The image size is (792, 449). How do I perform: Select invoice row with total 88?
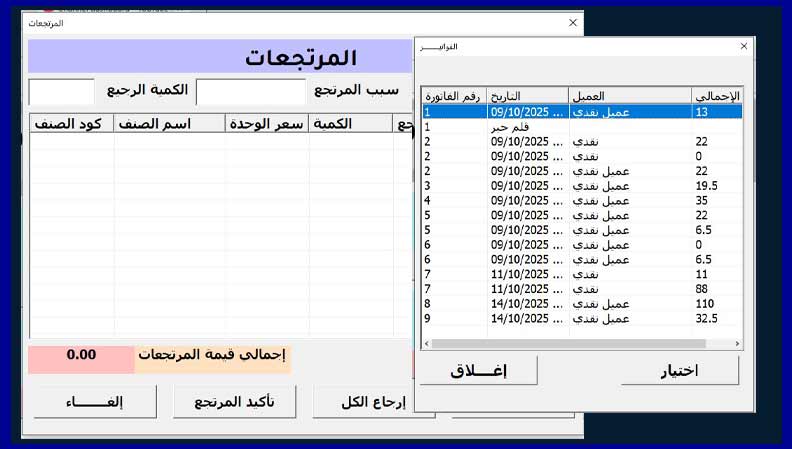pyautogui.click(x=580, y=290)
